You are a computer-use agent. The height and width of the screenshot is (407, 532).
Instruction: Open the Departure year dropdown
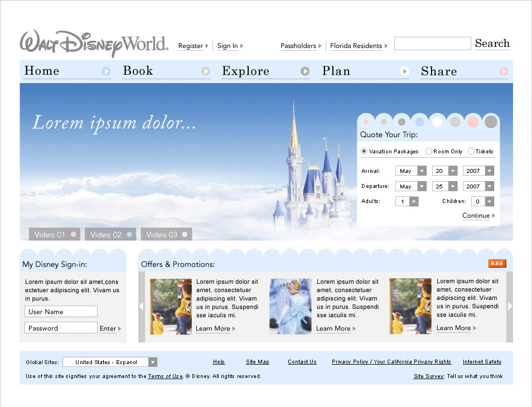(x=478, y=186)
